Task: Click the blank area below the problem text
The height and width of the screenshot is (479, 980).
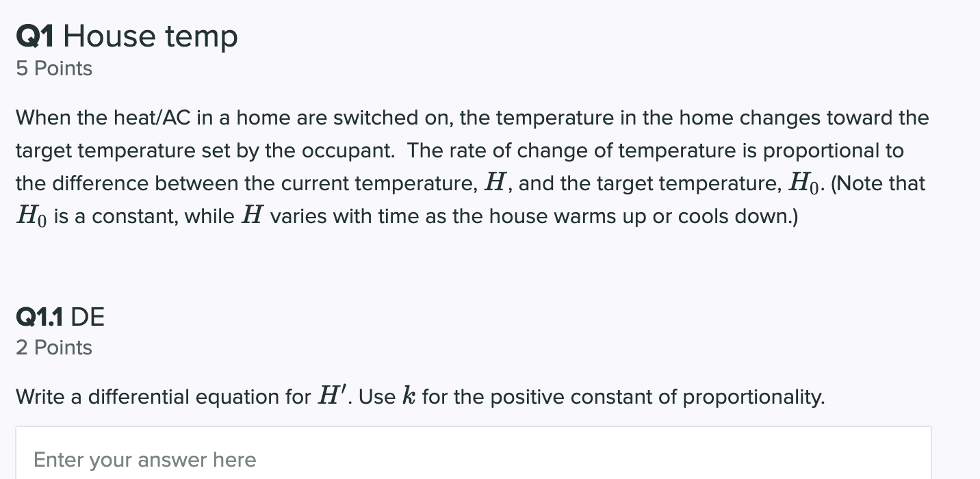Action: click(472, 267)
